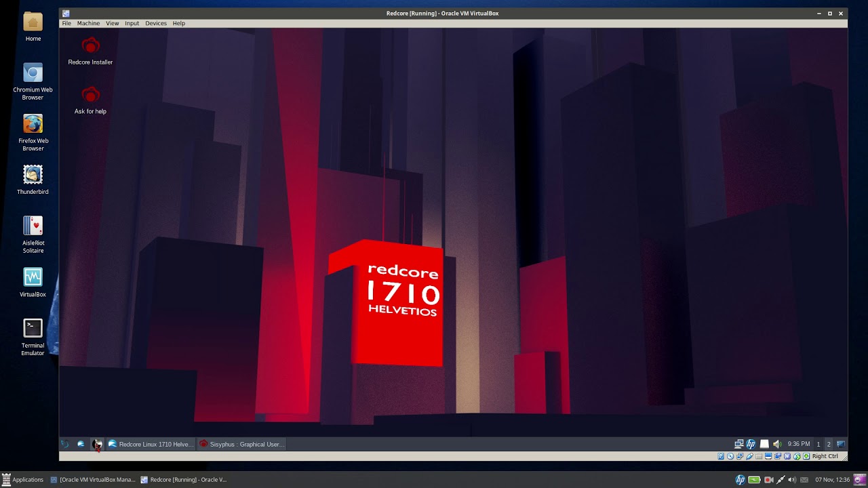Open the Redcore Installer desktop icon

click(90, 52)
